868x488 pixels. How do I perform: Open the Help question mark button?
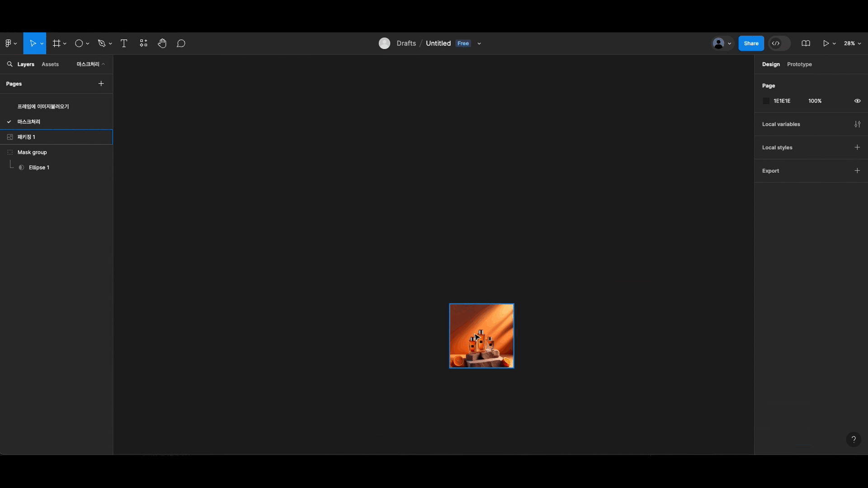854,439
